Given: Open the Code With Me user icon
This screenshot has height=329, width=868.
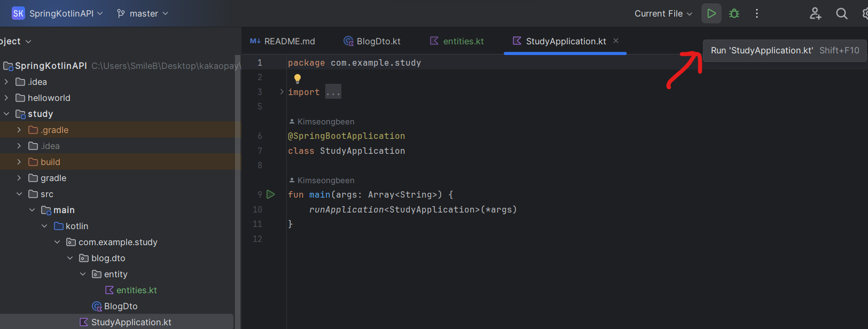Looking at the screenshot, I should [815, 13].
